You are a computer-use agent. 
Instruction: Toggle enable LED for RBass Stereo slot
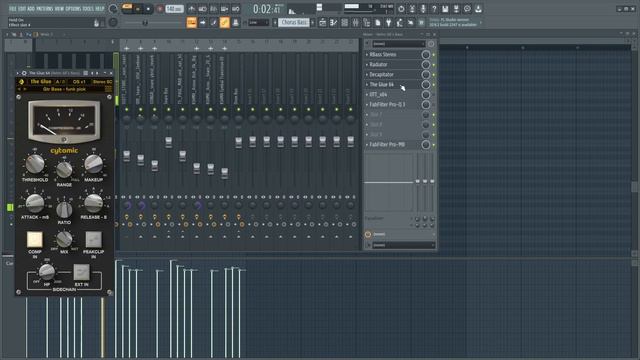(x=434, y=55)
